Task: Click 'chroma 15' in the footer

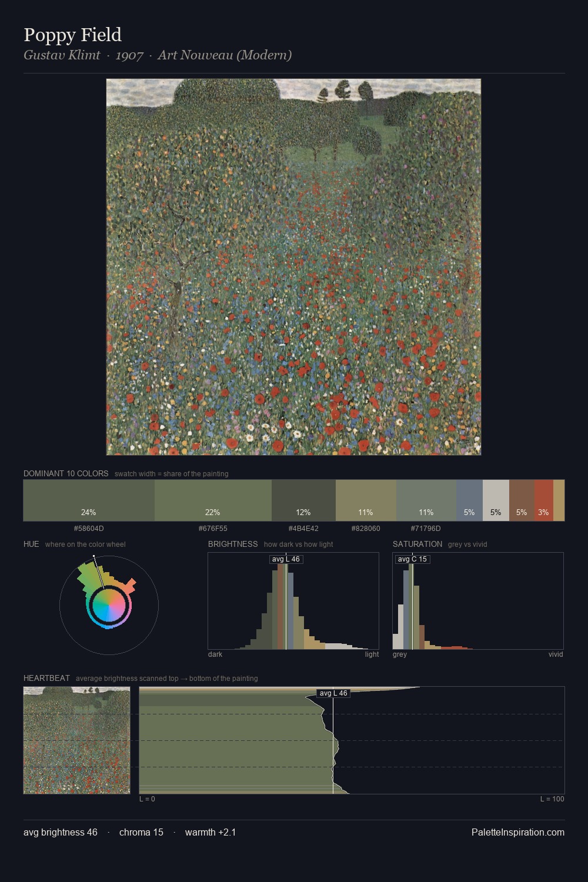Action: coord(141,832)
